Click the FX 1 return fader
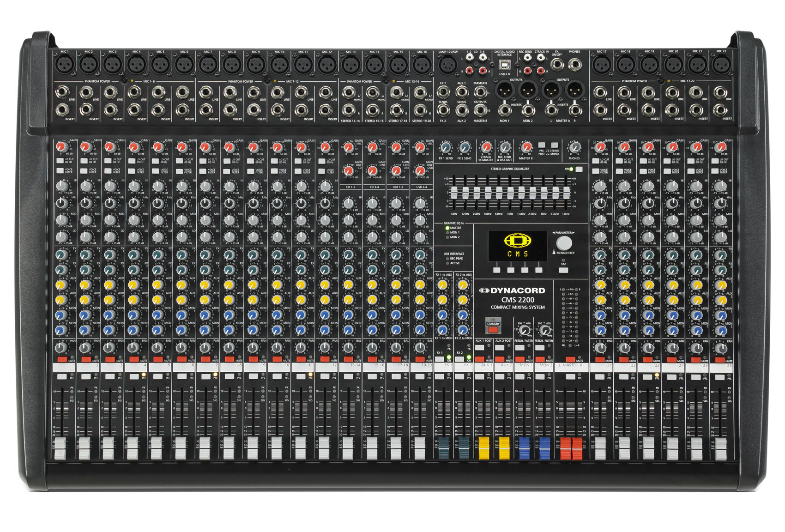This screenshot has height=532, width=785. click(x=443, y=449)
